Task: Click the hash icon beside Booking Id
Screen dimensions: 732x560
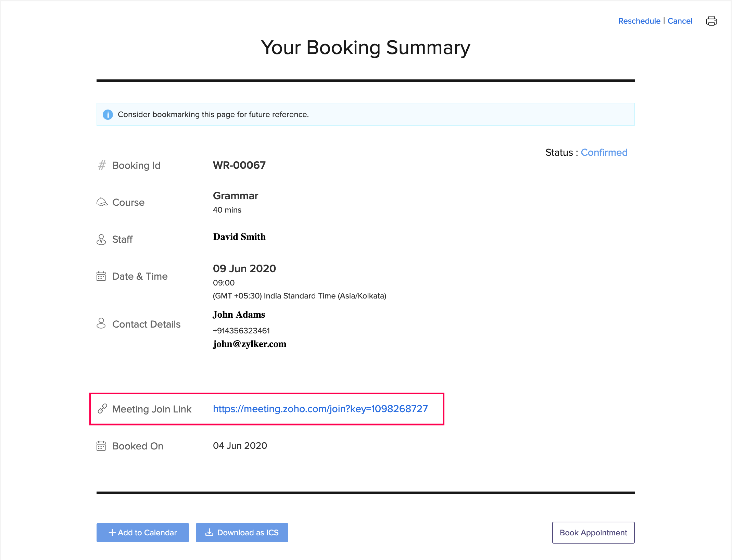Action: [102, 165]
